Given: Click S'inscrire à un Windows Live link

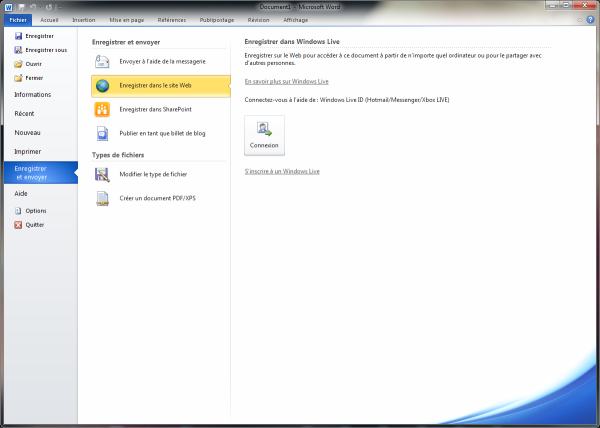Looking at the screenshot, I should (x=282, y=172).
